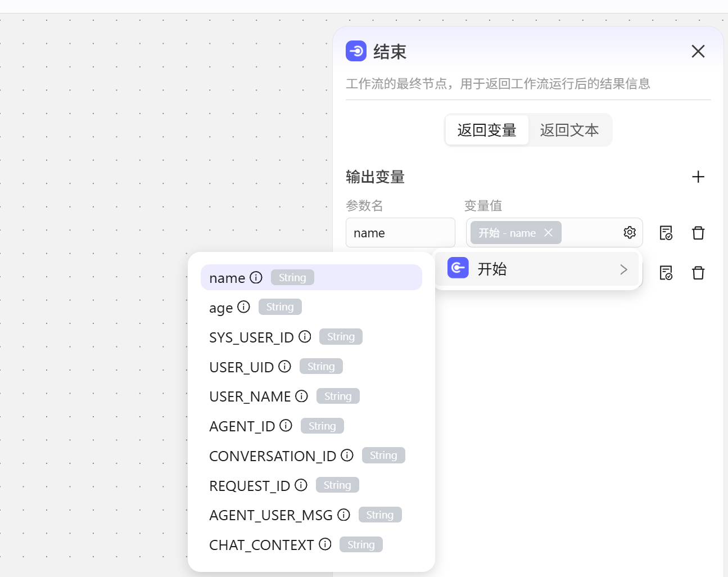The image size is (728, 577).
Task: Delete the second output variable row
Action: [x=698, y=272]
